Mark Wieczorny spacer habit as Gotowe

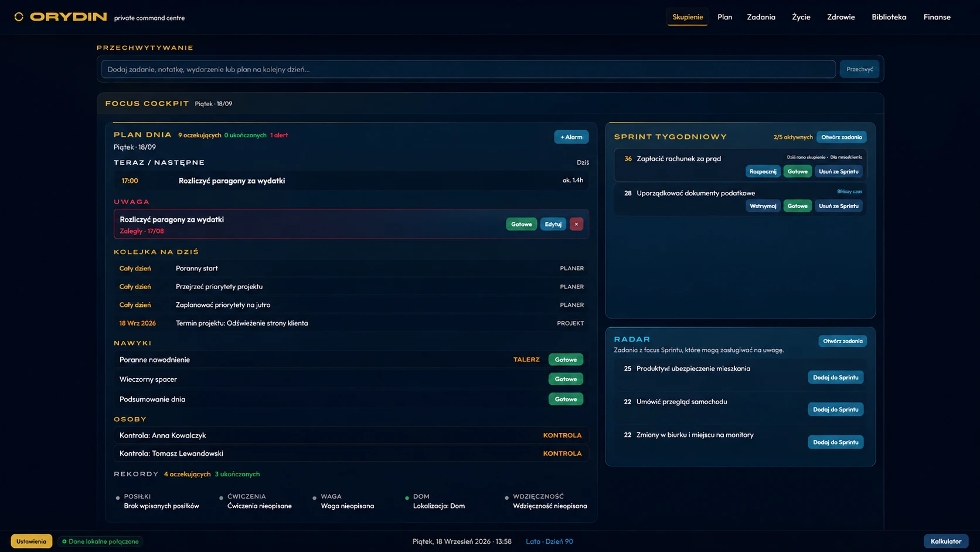point(566,379)
